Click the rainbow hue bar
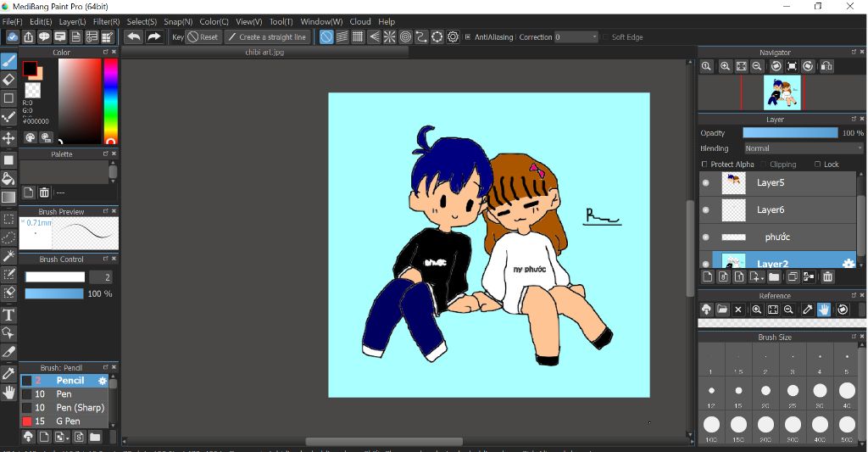 (111, 102)
